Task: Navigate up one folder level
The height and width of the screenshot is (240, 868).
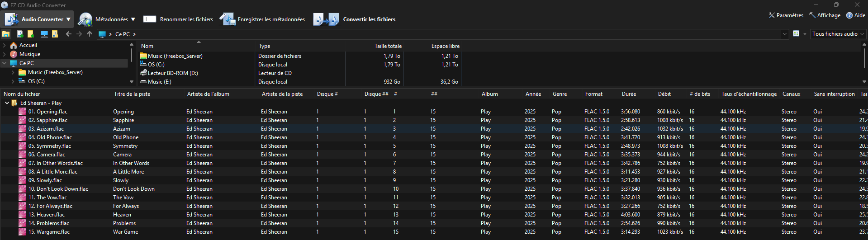Action: click(x=90, y=34)
